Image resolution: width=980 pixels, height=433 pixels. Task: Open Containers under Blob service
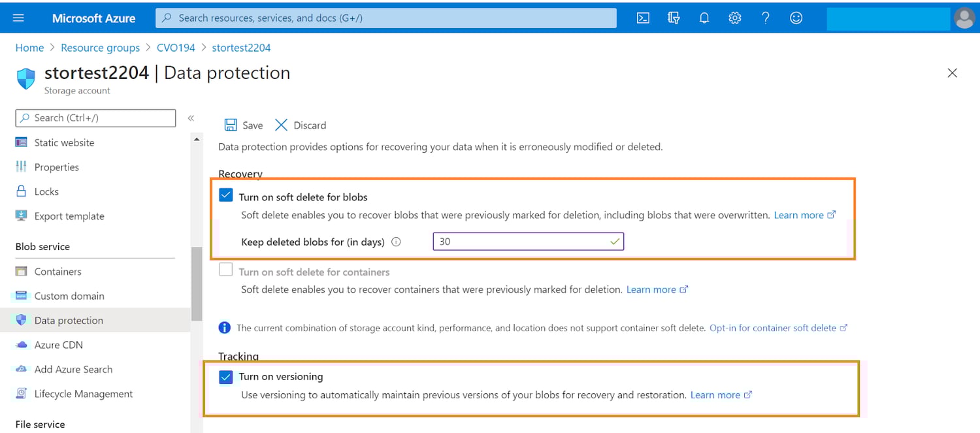(x=58, y=271)
